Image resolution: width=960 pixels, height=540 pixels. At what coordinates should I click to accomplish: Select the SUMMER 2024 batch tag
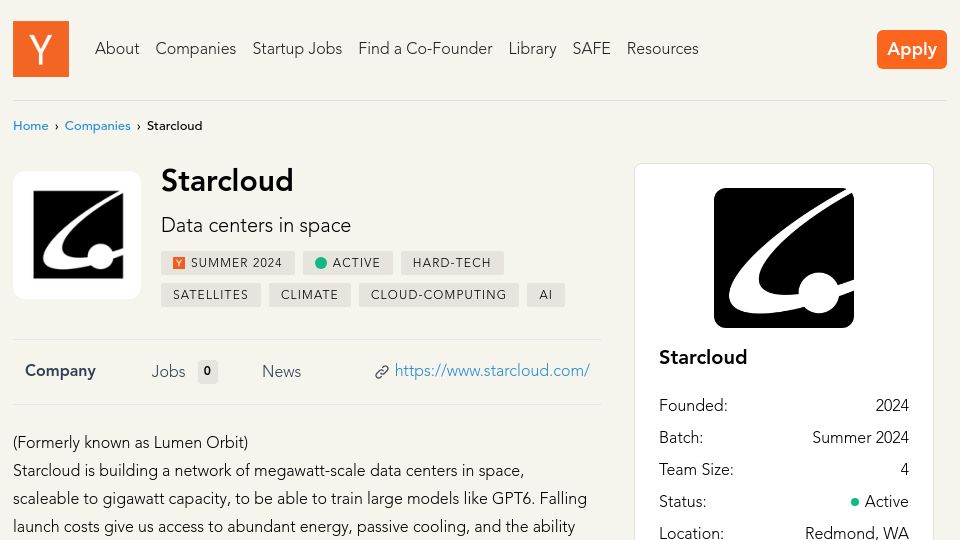pyautogui.click(x=228, y=263)
